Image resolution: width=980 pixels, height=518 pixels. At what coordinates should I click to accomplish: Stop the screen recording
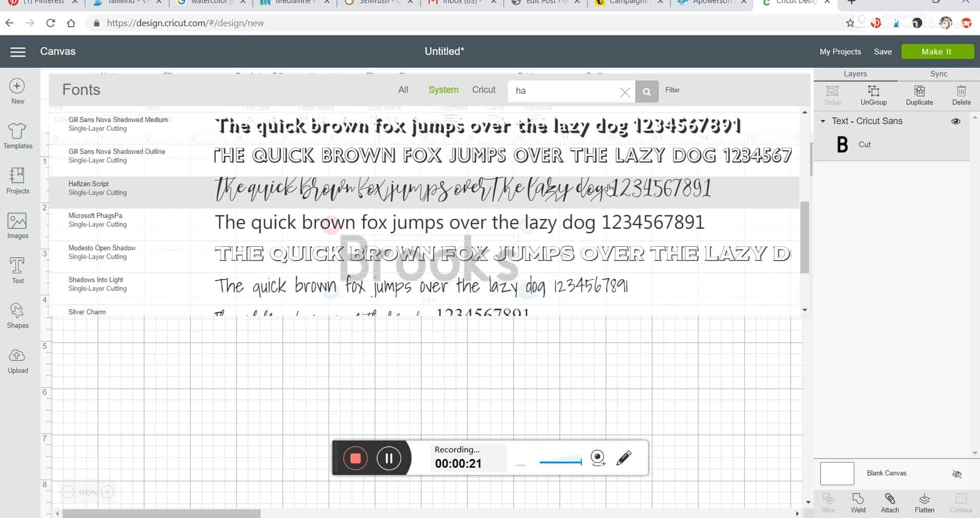355,458
